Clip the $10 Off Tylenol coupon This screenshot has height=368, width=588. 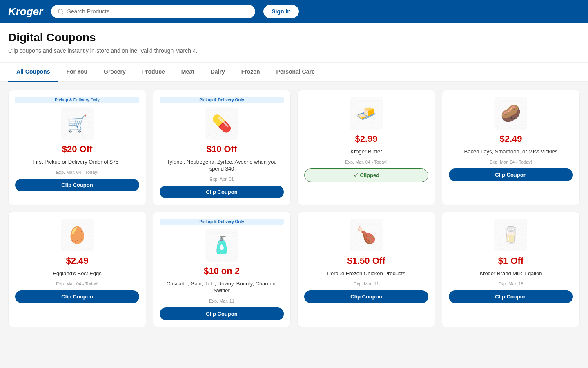[221, 192]
